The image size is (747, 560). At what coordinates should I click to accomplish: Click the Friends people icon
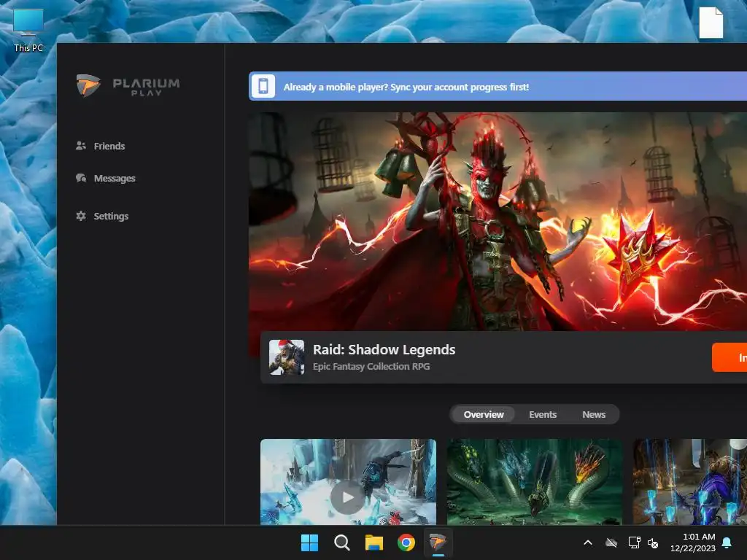81,146
